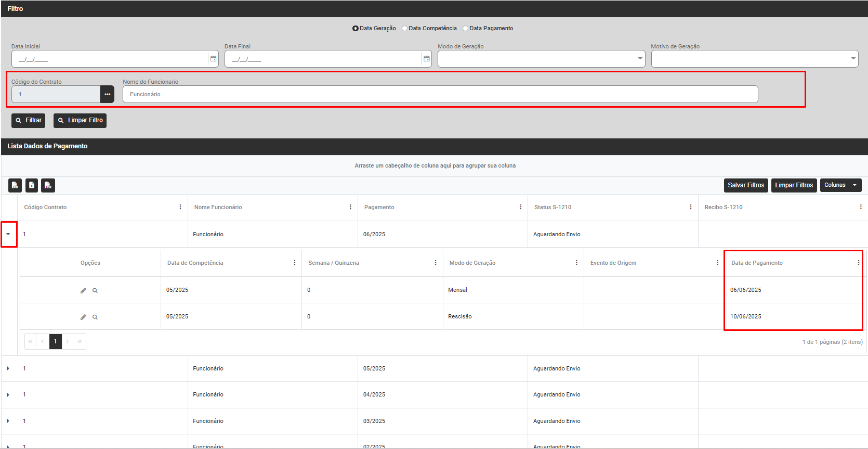Select the Data Competência radio option

tap(404, 29)
